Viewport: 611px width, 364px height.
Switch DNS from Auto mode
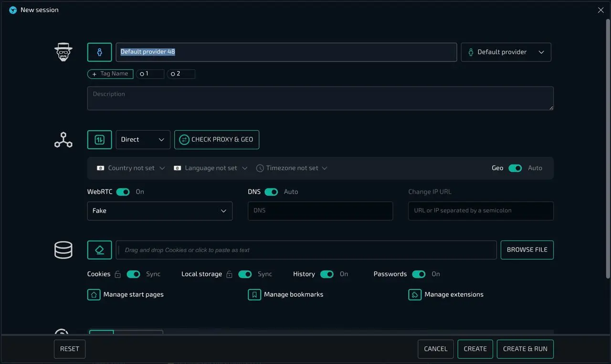272,191
